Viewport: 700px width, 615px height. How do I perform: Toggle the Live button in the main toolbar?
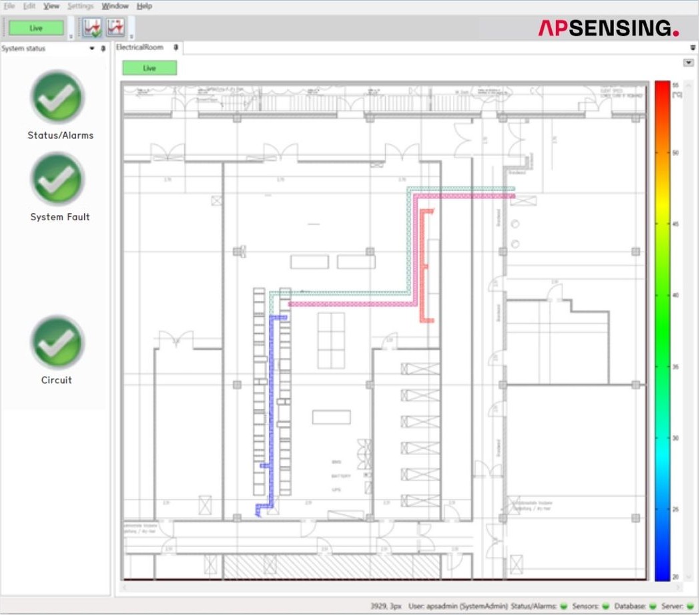(x=35, y=27)
